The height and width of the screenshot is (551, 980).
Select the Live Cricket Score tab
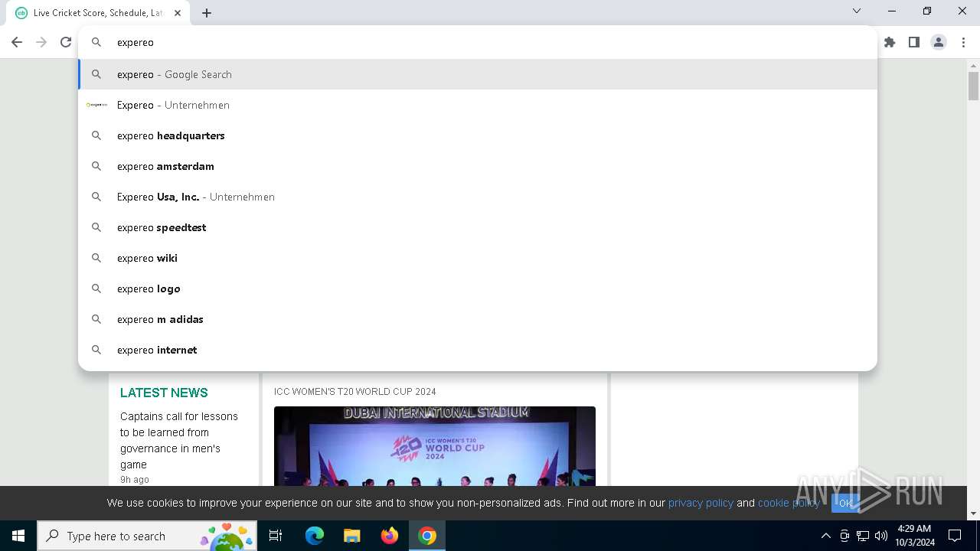[100, 13]
